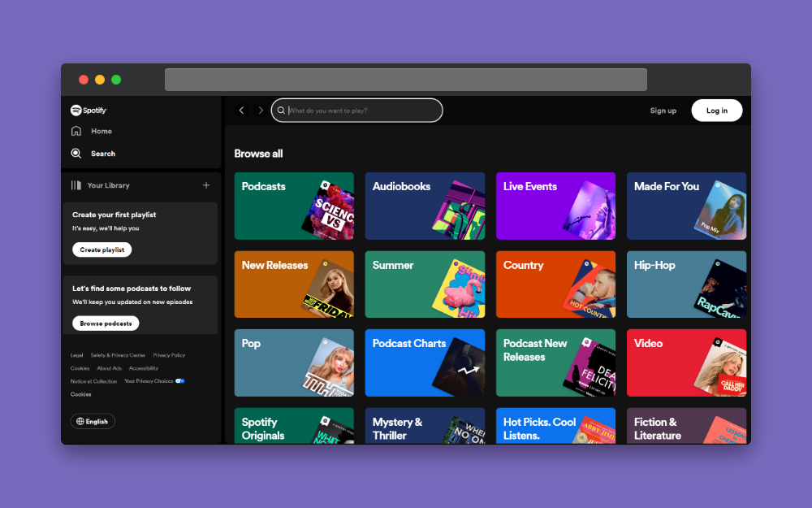Click the plus icon to create playlist
This screenshot has height=508, width=812.
pos(206,185)
